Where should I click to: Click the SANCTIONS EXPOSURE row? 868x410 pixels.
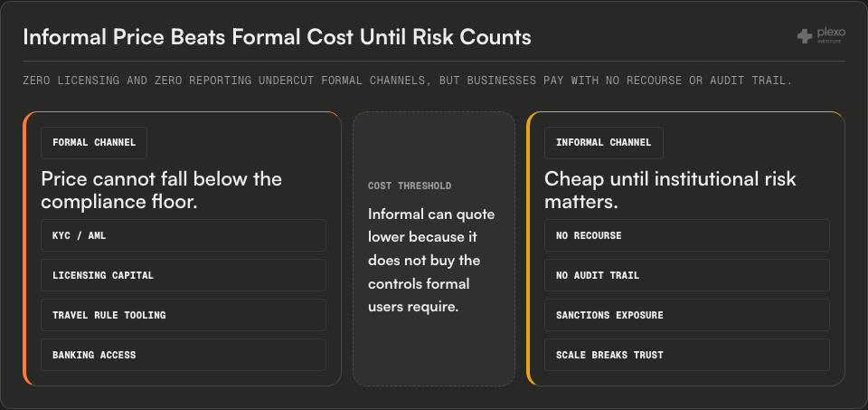687,315
